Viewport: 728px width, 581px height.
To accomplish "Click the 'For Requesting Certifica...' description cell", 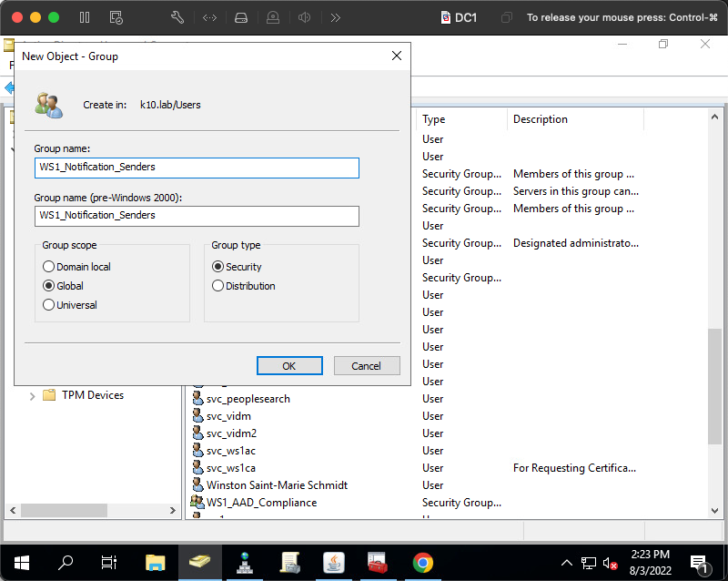I will point(574,468).
